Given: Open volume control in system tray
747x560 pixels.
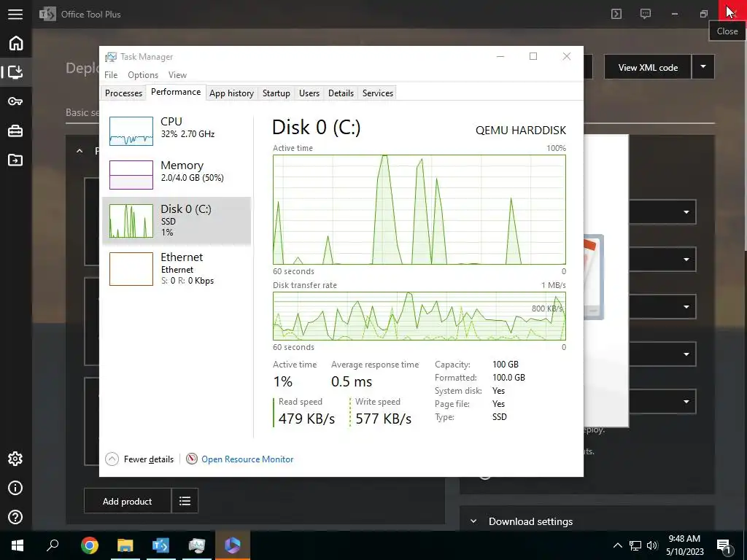Looking at the screenshot, I should (x=652, y=545).
